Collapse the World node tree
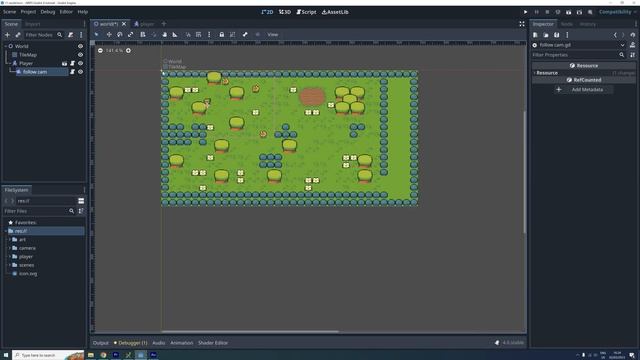 (5, 46)
